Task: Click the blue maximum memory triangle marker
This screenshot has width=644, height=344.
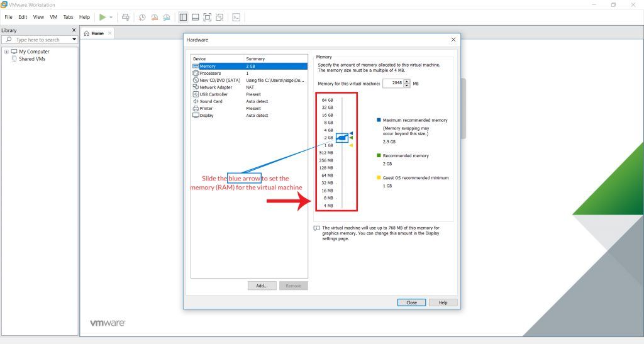Action: point(351,133)
